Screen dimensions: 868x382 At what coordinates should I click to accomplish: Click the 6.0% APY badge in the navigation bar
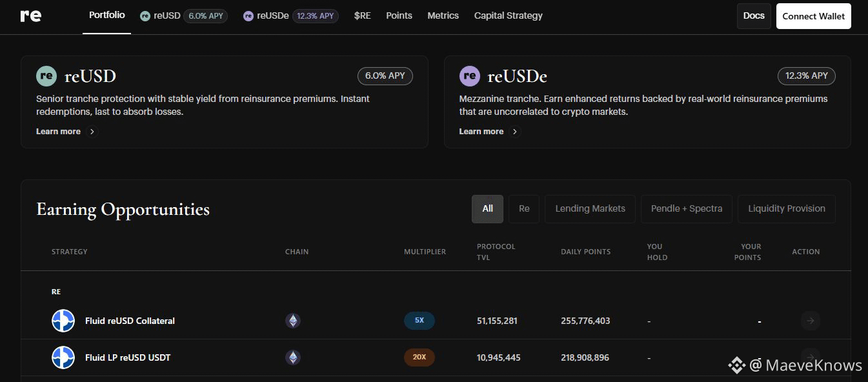(205, 16)
